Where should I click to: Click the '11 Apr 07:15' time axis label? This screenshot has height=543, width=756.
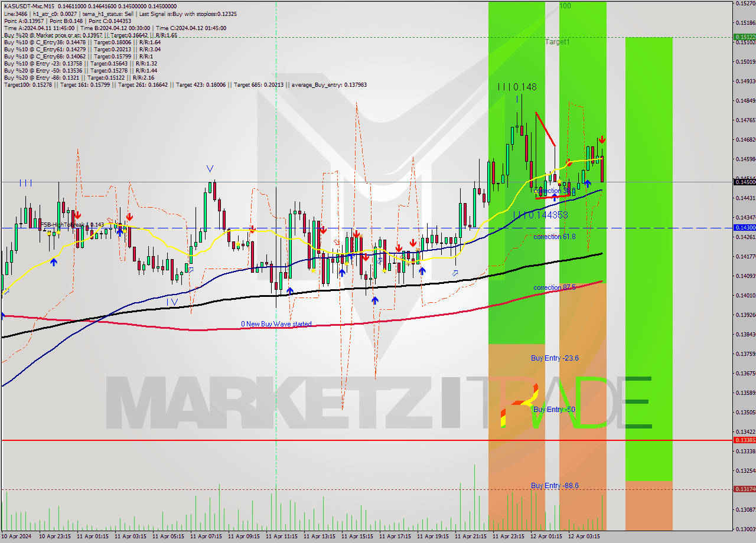[x=206, y=537]
